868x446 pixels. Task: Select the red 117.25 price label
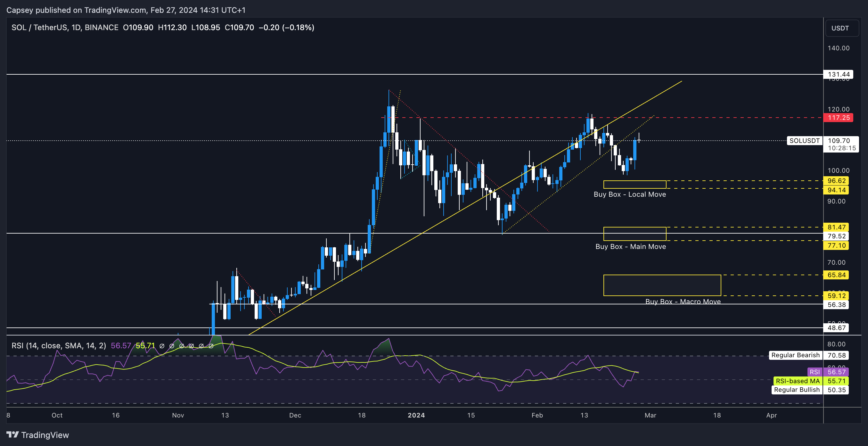pyautogui.click(x=838, y=118)
